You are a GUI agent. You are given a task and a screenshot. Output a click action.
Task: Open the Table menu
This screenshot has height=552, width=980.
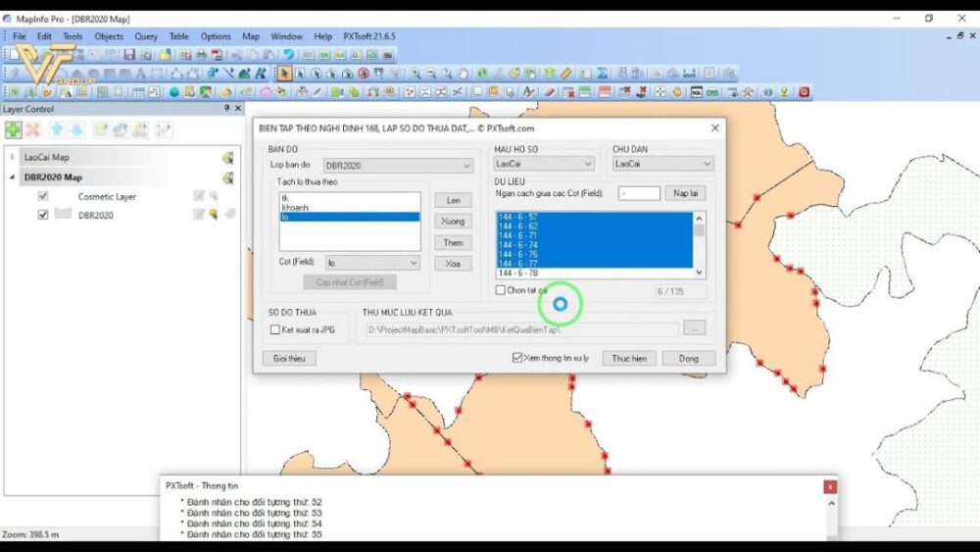click(x=178, y=36)
